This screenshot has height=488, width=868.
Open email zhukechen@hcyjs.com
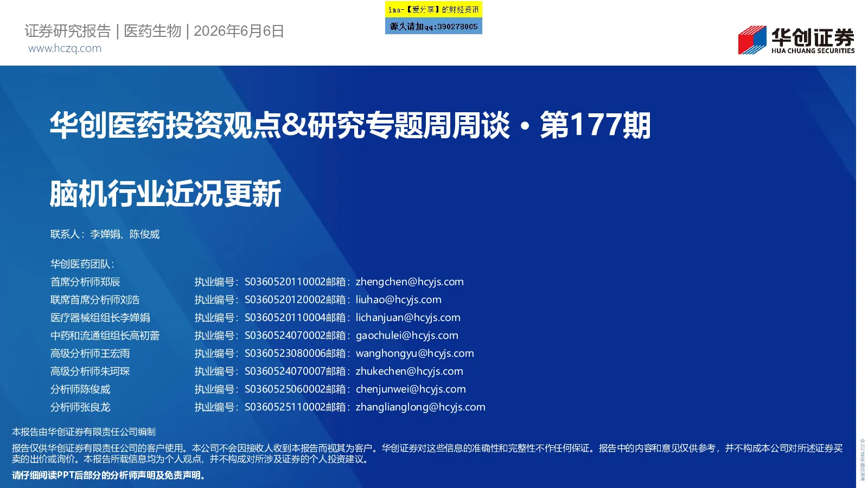point(410,371)
